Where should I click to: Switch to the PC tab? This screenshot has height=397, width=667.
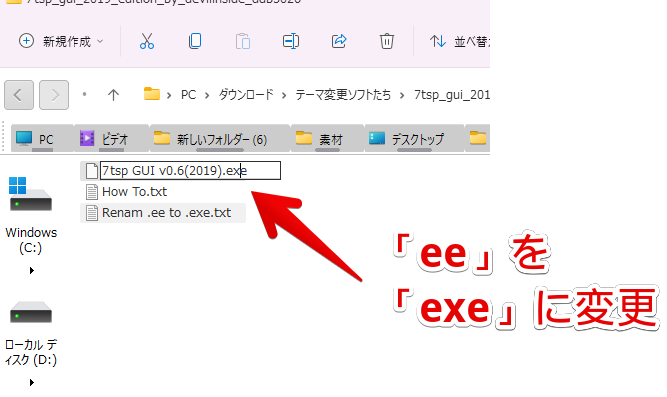42,139
